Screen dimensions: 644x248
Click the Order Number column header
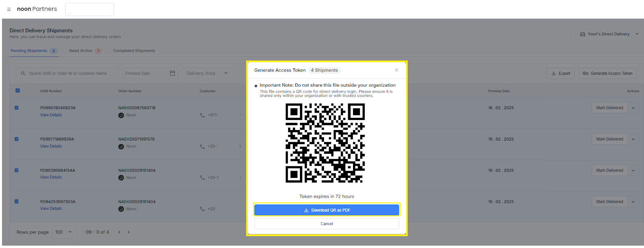(130, 91)
